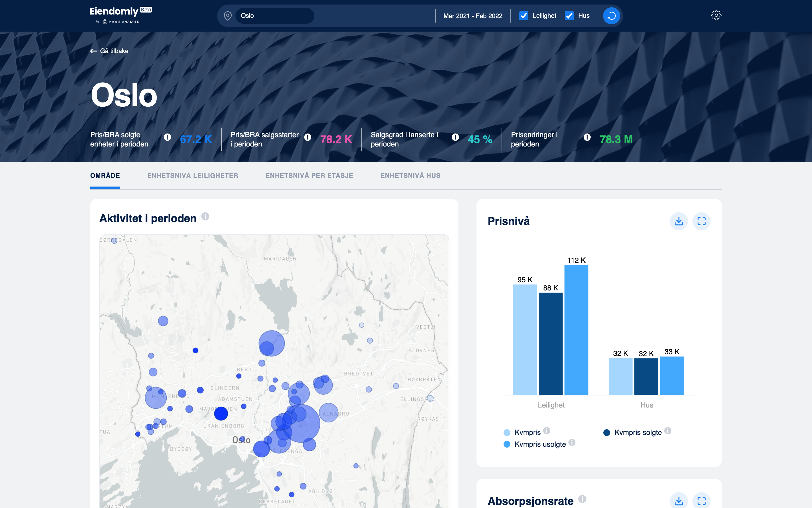Screen dimensions: 812x508
Task: Switch to ENHETSNIVÅ HUS tab
Action: pyautogui.click(x=410, y=175)
